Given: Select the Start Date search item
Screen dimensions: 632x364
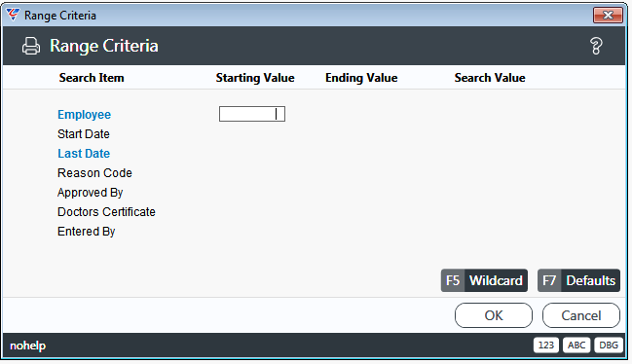Looking at the screenshot, I should click(x=84, y=134).
